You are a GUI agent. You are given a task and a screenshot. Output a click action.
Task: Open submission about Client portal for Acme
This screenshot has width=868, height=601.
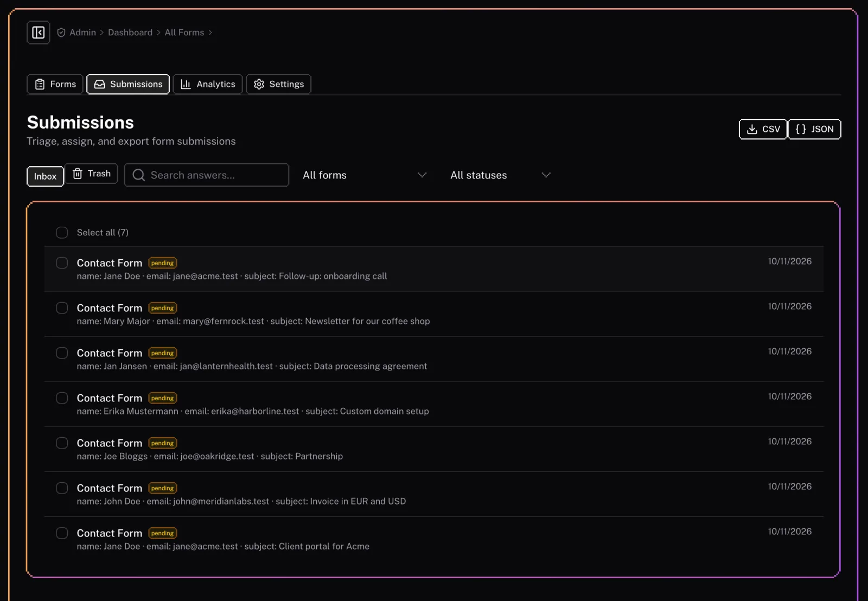pos(434,539)
